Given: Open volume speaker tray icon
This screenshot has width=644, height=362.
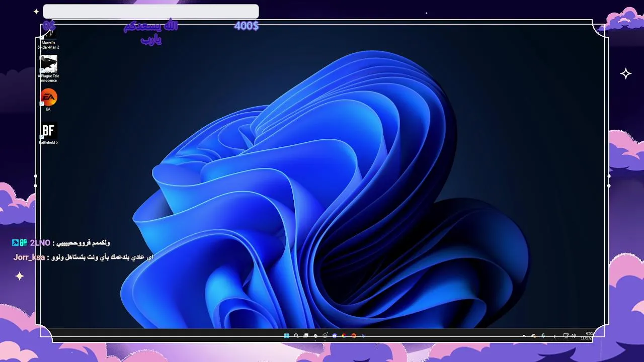Looking at the screenshot, I should [573, 336].
